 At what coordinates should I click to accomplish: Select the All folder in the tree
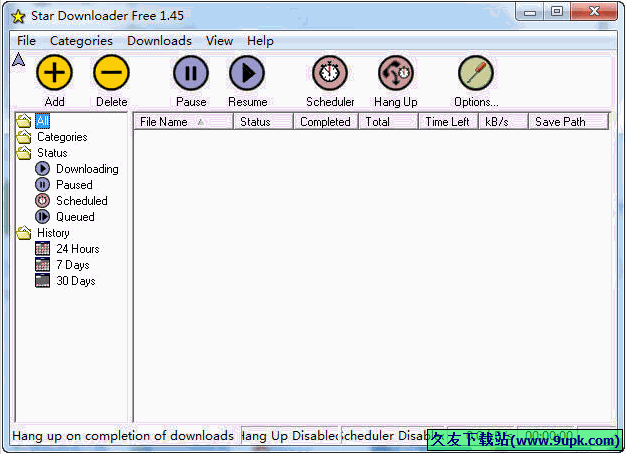(x=43, y=121)
